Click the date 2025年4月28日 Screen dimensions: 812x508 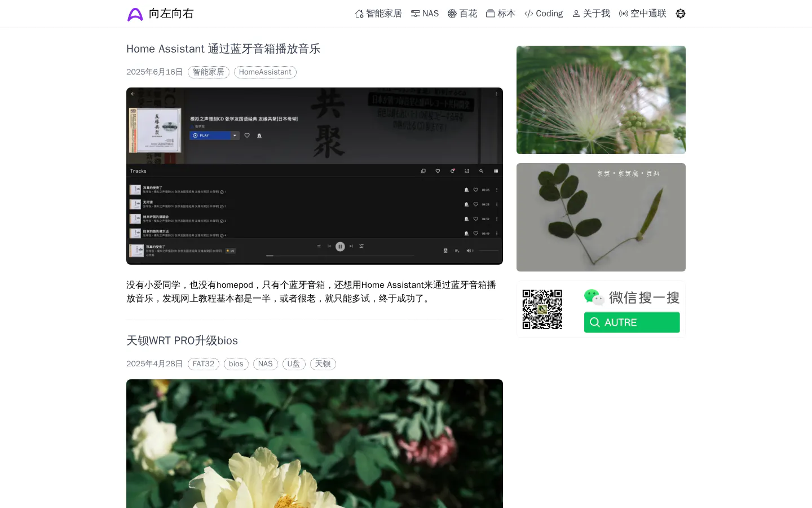tap(155, 364)
